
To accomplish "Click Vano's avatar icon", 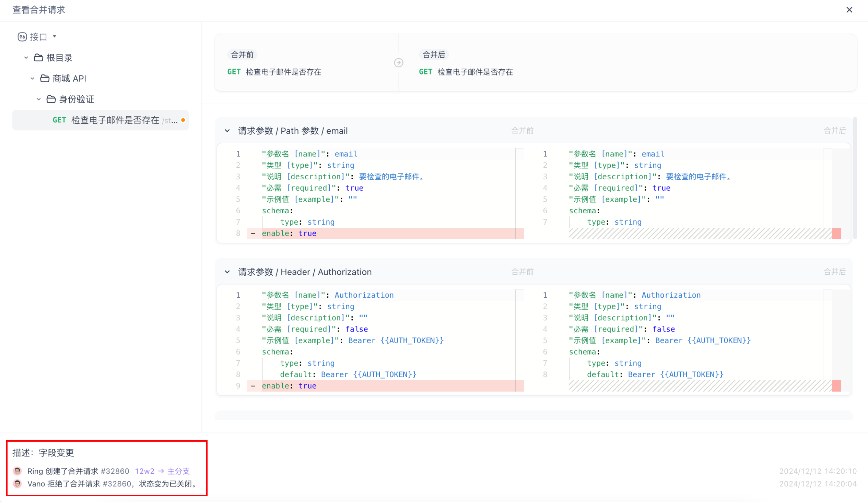I will (x=17, y=483).
